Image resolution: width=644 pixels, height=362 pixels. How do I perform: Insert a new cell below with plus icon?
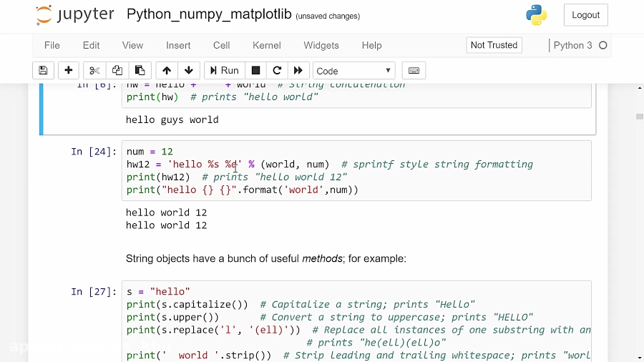[x=69, y=70]
